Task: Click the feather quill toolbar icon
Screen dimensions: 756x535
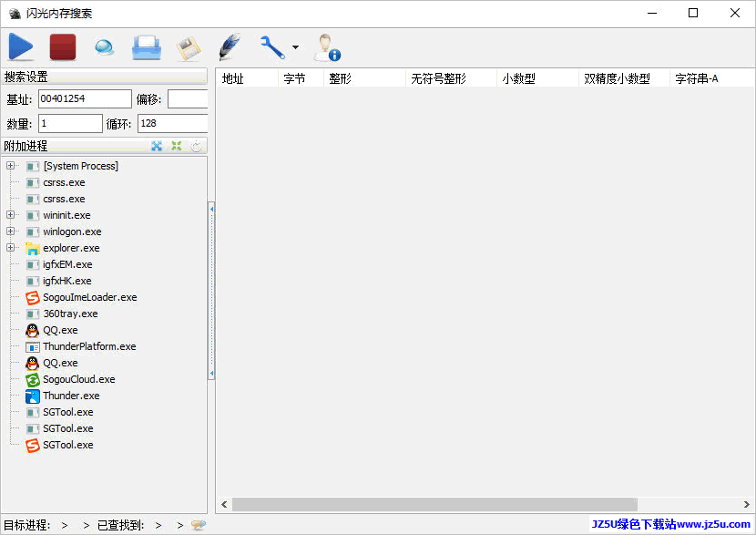Action: 230,46
